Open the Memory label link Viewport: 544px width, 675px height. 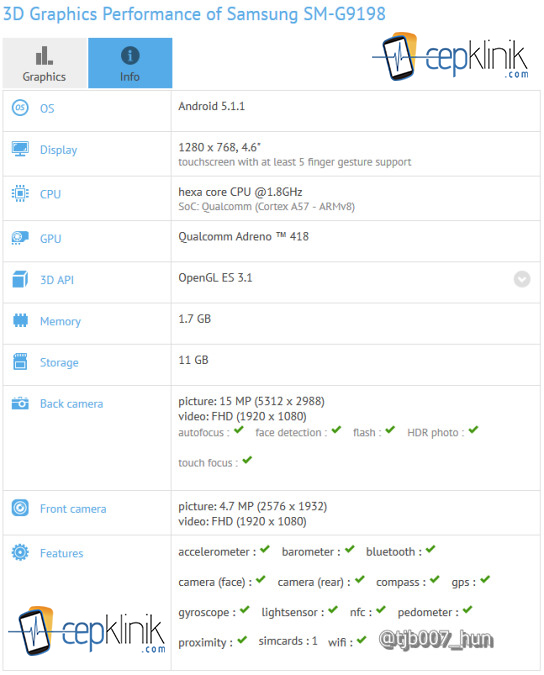(x=60, y=321)
